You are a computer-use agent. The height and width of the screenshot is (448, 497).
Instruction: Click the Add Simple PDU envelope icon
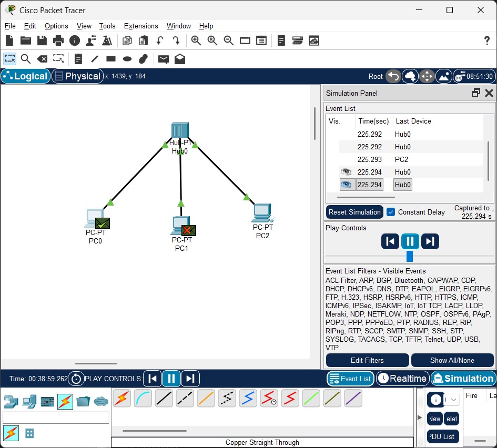[164, 59]
